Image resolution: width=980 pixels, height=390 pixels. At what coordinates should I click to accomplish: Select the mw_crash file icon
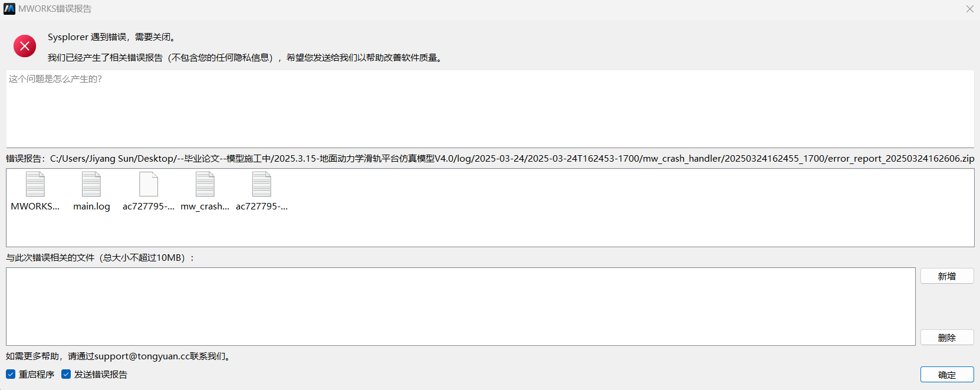pyautogui.click(x=205, y=184)
